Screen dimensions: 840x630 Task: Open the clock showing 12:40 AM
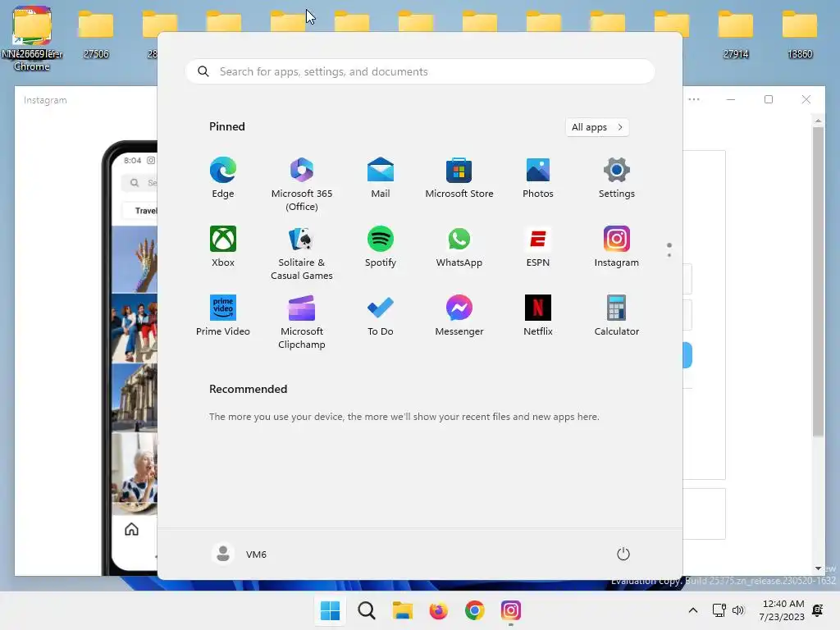782,610
